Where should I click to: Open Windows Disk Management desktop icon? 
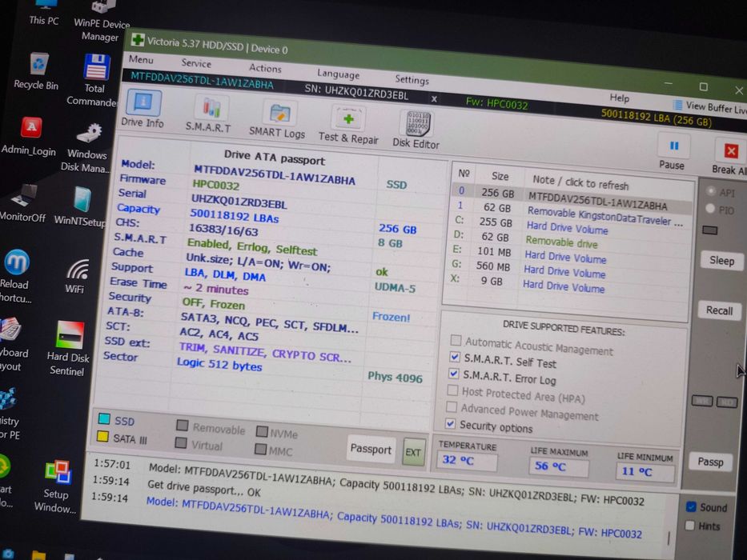[x=90, y=134]
